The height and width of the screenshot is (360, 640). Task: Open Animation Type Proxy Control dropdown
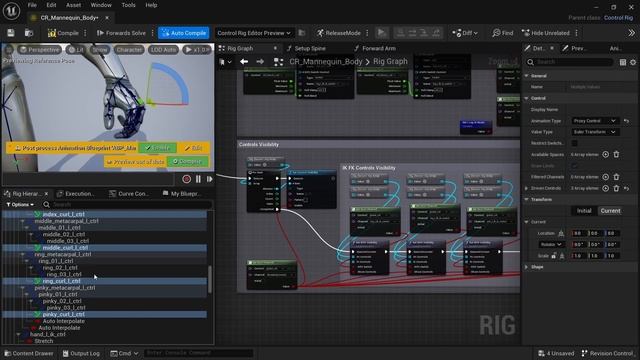click(x=594, y=121)
